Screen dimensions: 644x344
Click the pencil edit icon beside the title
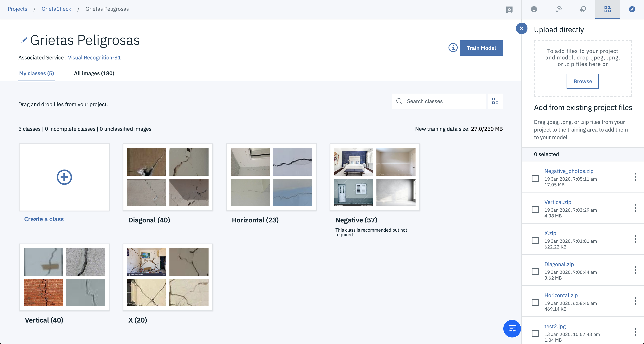[x=24, y=40]
